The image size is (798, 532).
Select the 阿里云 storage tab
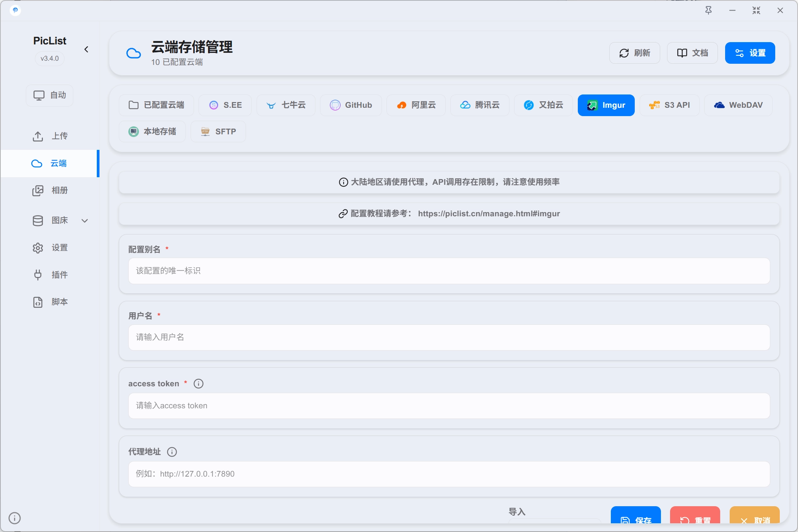point(416,105)
